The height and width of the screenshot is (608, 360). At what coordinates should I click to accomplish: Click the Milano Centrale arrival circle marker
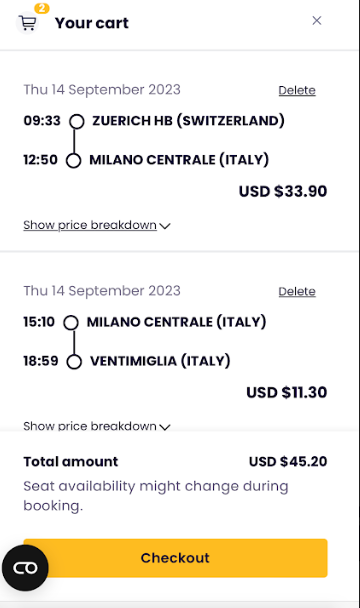click(73, 160)
